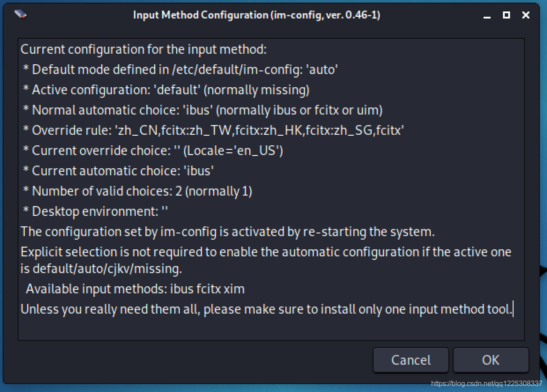Screen dimensions: 547x392
Task: Open the window menu icon in title bar
Action: tap(21, 15)
